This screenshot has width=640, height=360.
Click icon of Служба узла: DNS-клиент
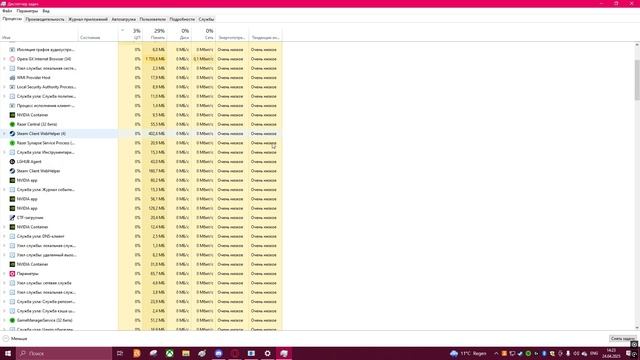(12, 236)
